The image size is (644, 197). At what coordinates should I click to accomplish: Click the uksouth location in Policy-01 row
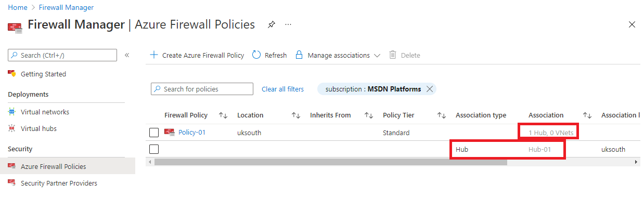[x=249, y=133]
